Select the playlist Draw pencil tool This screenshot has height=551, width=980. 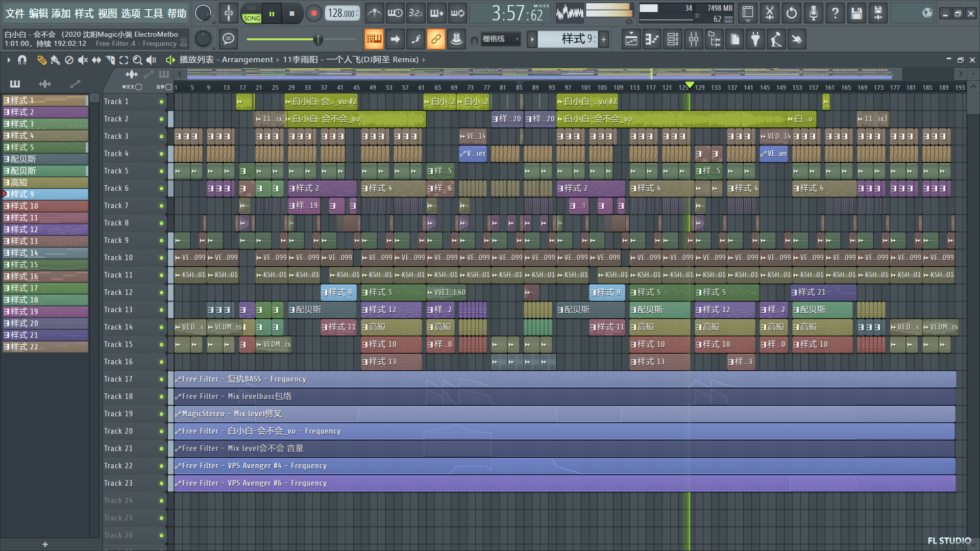pyautogui.click(x=42, y=60)
